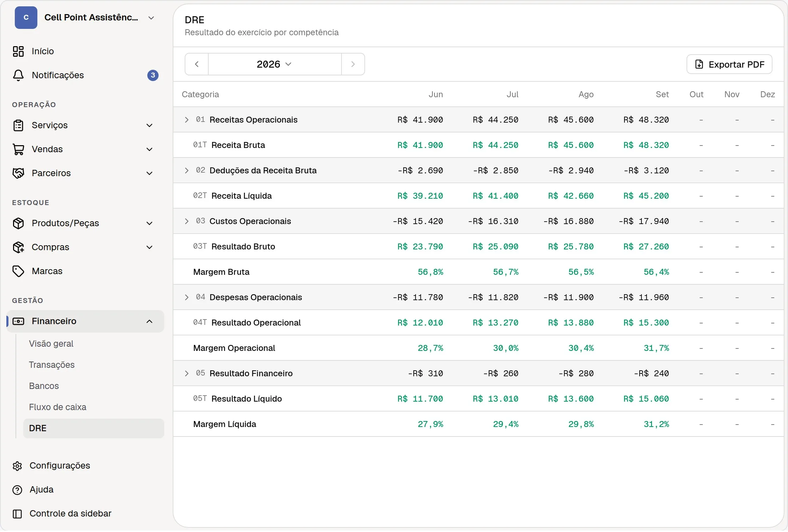Click the Controle da sidebar panel icon
Screen dimensions: 788x532
[17, 514]
